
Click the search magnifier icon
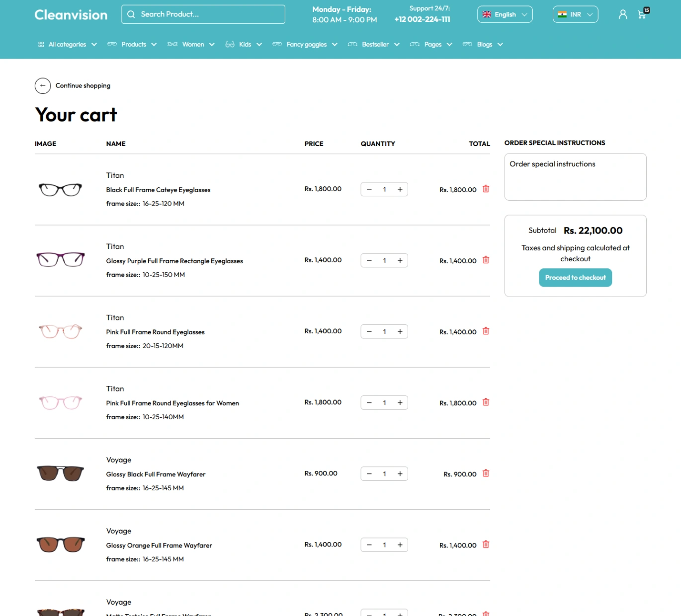pos(131,14)
